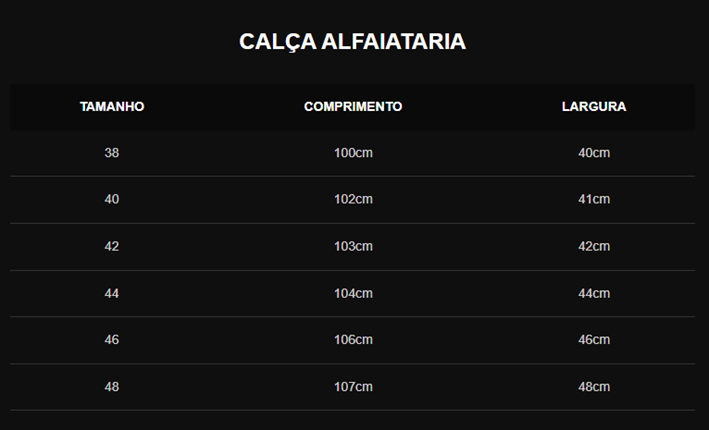
Task: Click the 103cm length cell
Action: coord(353,246)
